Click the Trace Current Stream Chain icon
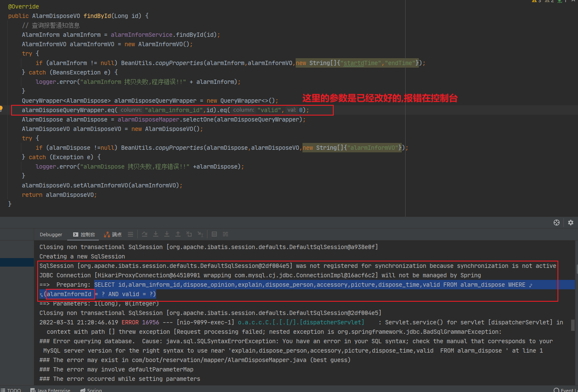 point(225,234)
